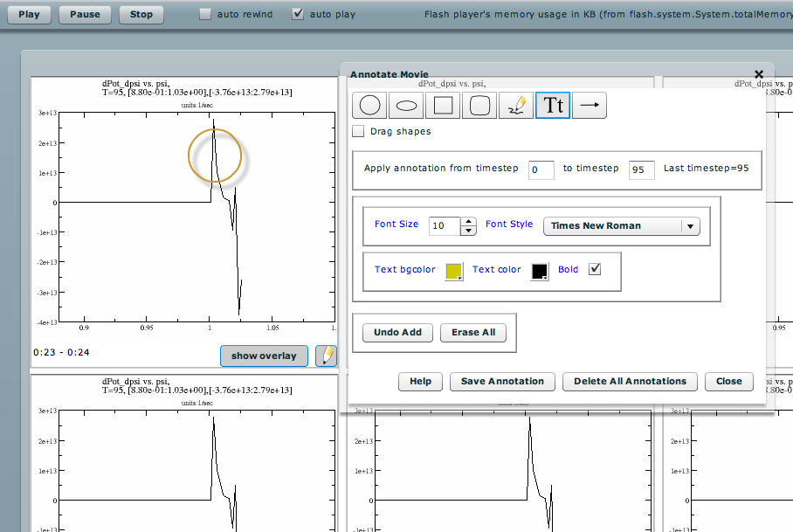Screen dimensions: 793x532
Task: Open the Font Style dropdown
Action: (622, 226)
